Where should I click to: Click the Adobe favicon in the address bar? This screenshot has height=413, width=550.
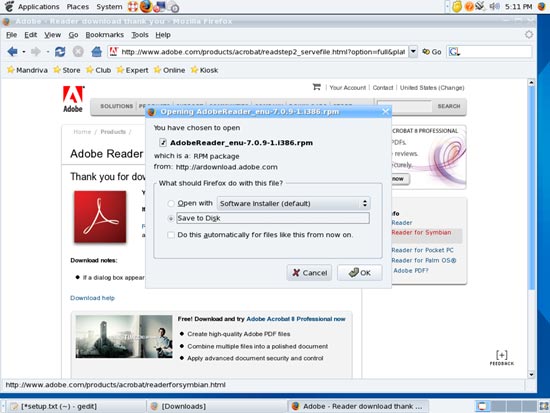[114, 52]
